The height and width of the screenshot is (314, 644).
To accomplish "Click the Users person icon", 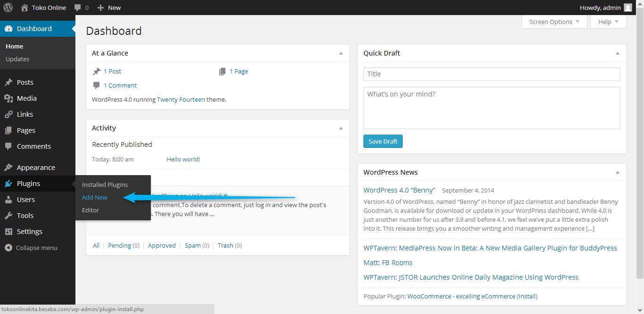I will (8, 200).
